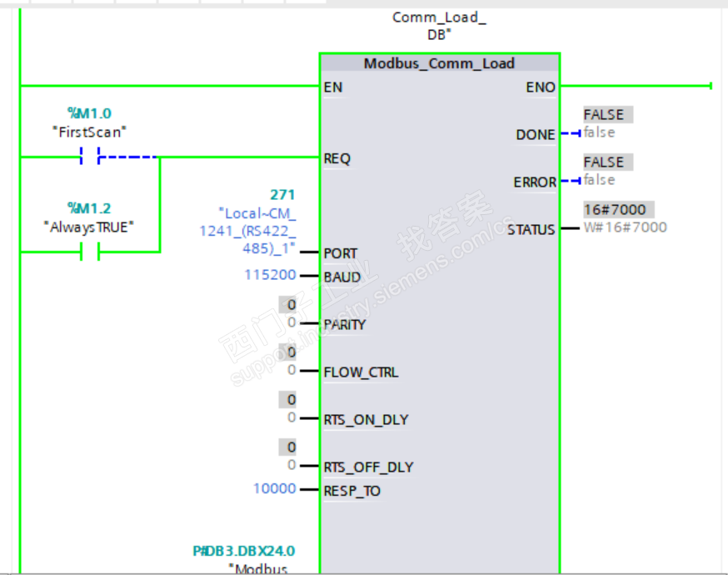728x575 pixels.
Task: Select the REQ input pin
Action: tap(337, 158)
